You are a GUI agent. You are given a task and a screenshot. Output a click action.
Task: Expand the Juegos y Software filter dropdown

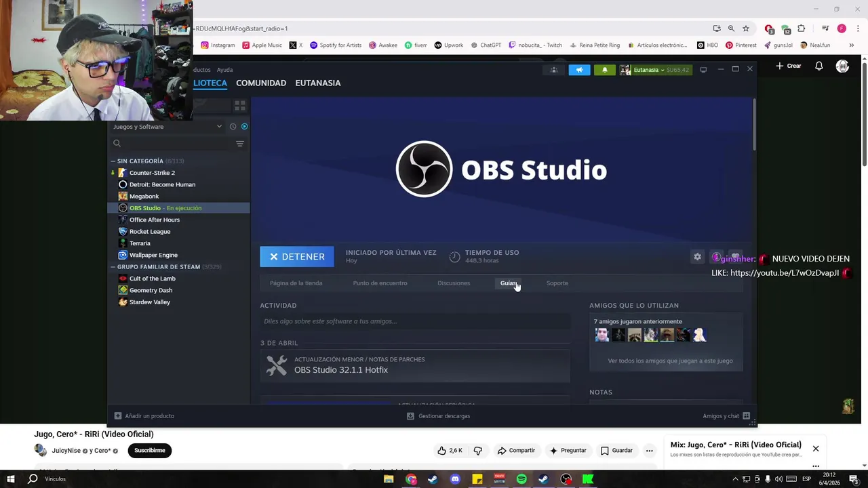tap(167, 127)
